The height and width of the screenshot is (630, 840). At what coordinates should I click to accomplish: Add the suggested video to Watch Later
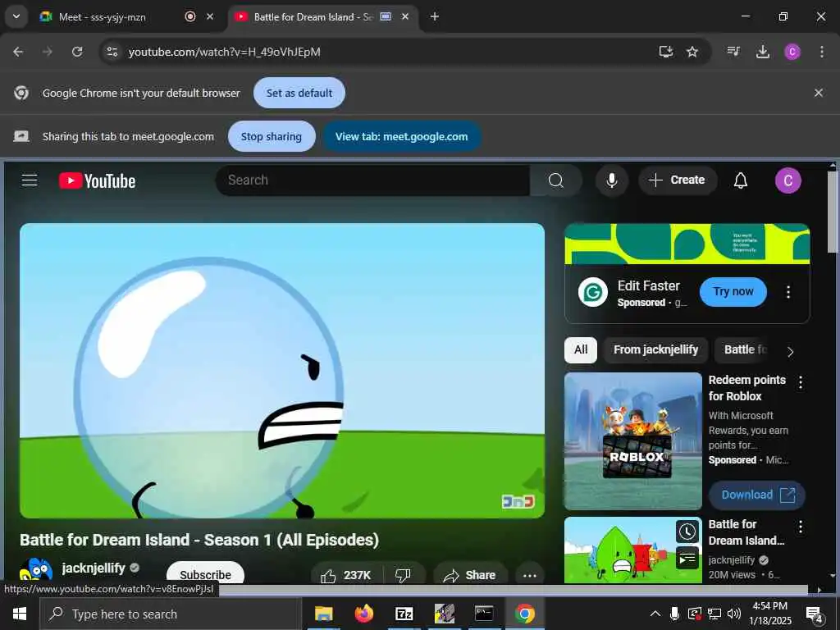687,532
